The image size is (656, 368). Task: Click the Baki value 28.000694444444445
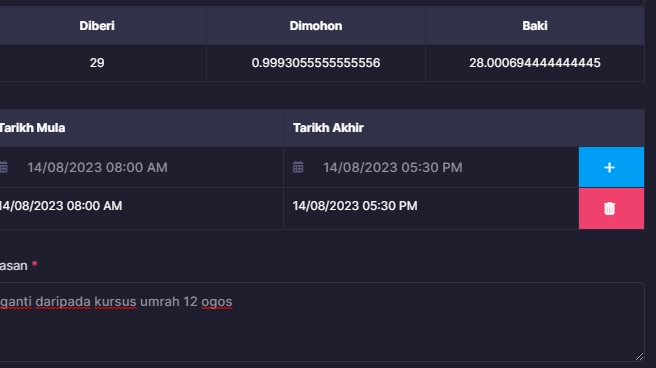(535, 63)
